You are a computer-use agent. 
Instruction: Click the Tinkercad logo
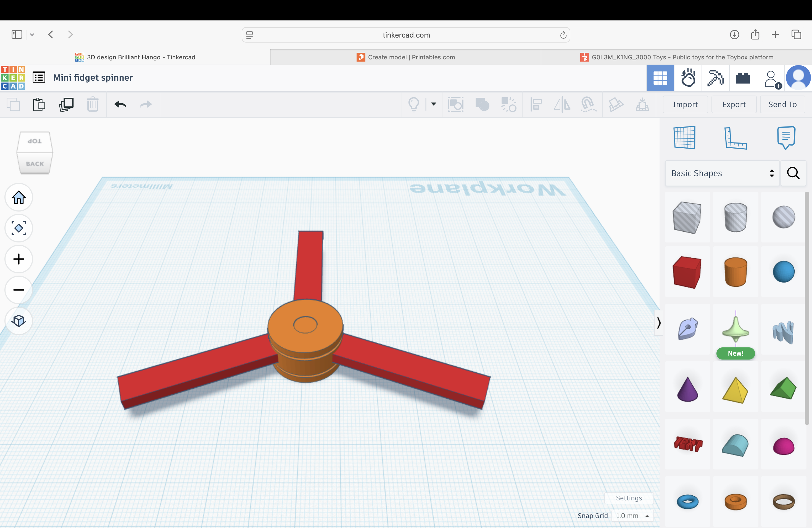(x=13, y=78)
